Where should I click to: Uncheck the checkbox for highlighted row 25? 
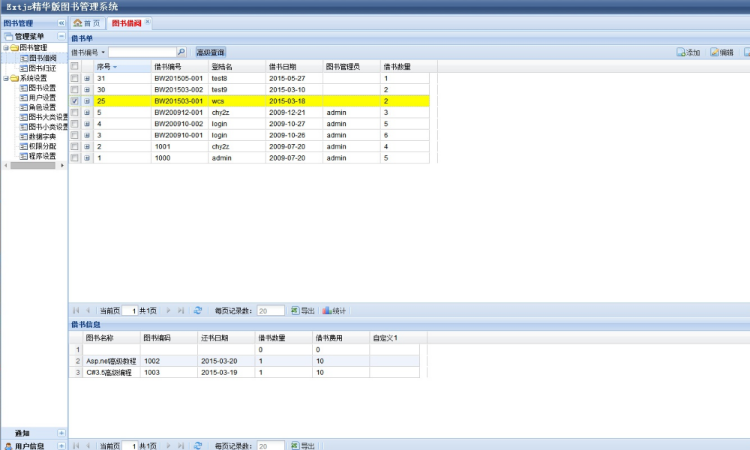75,101
